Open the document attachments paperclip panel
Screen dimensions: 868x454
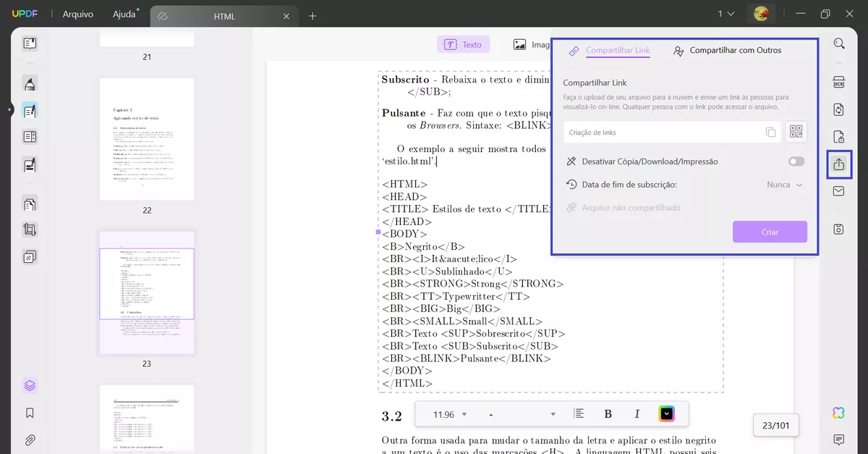point(29,440)
